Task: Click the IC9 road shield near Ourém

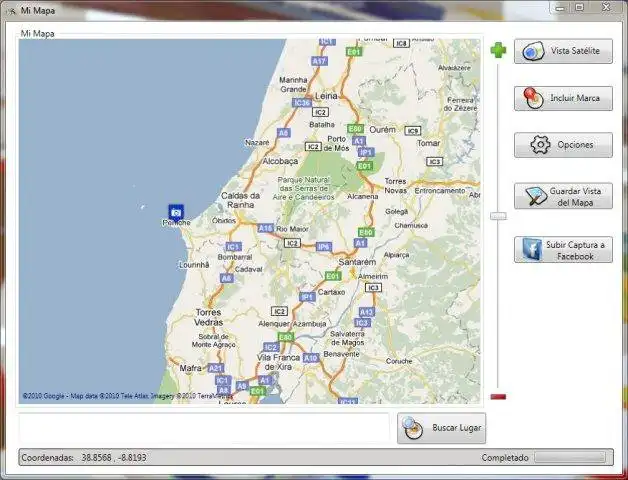Action: click(x=413, y=131)
